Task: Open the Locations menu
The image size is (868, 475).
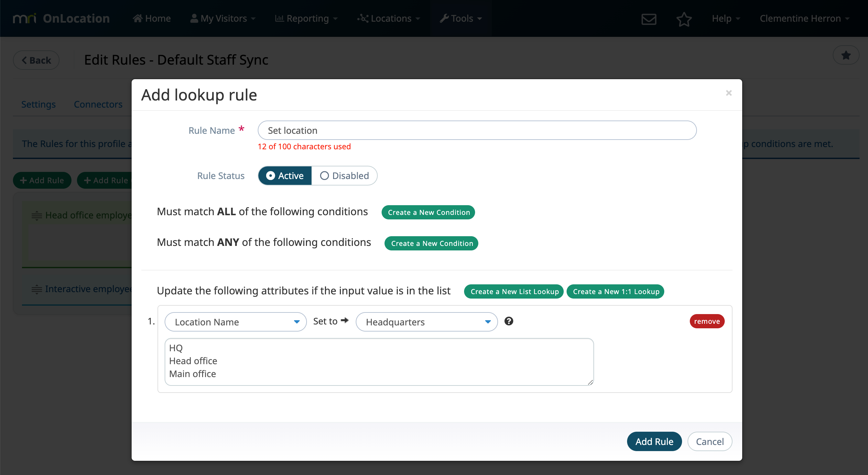Action: [x=388, y=18]
